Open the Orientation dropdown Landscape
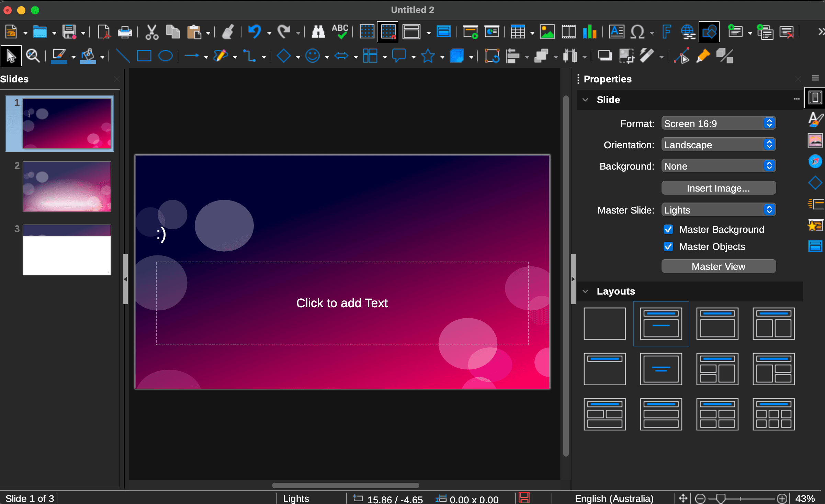Screen dimensions: 825x504 click(719, 145)
